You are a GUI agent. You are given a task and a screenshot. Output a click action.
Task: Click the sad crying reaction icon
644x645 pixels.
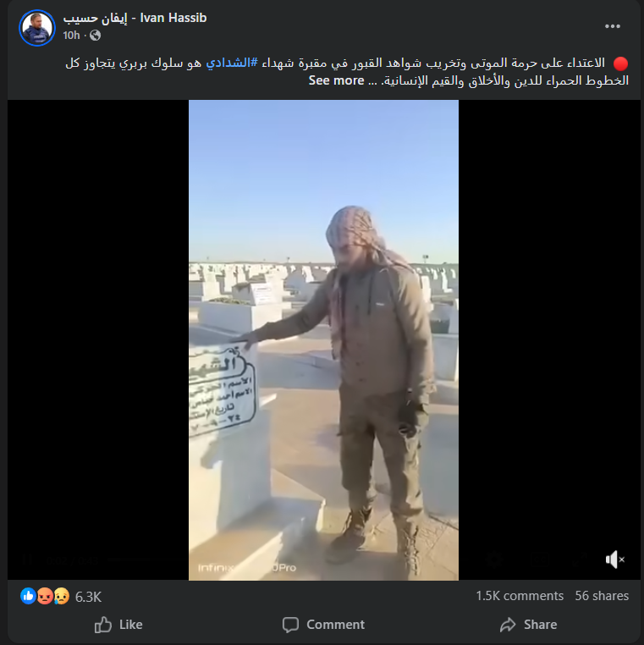point(61,596)
